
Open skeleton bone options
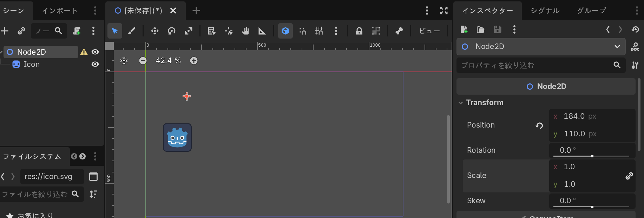pos(399,31)
